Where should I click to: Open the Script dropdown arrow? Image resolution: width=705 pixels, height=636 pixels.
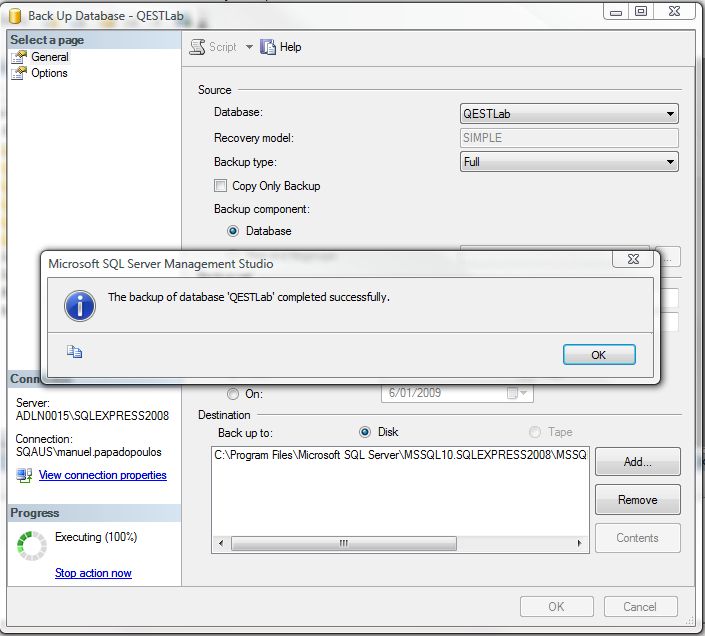(249, 47)
